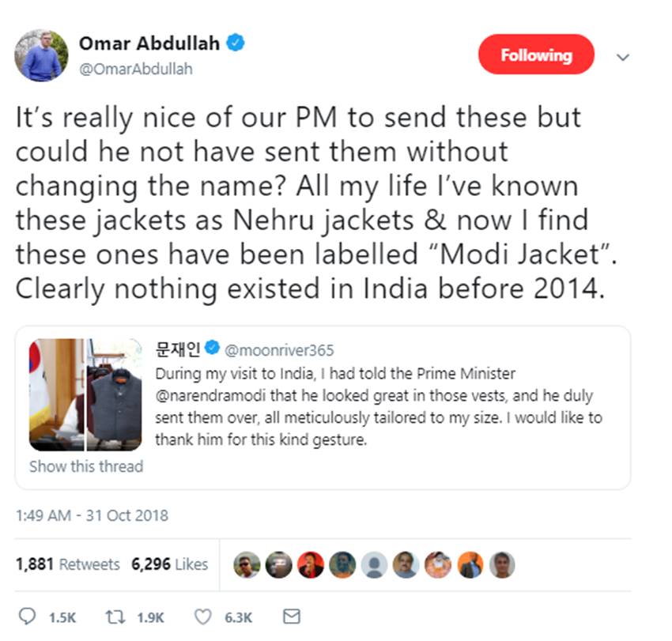Toggle the red Following button
Viewport: 672px width, 641px height.
point(535,55)
